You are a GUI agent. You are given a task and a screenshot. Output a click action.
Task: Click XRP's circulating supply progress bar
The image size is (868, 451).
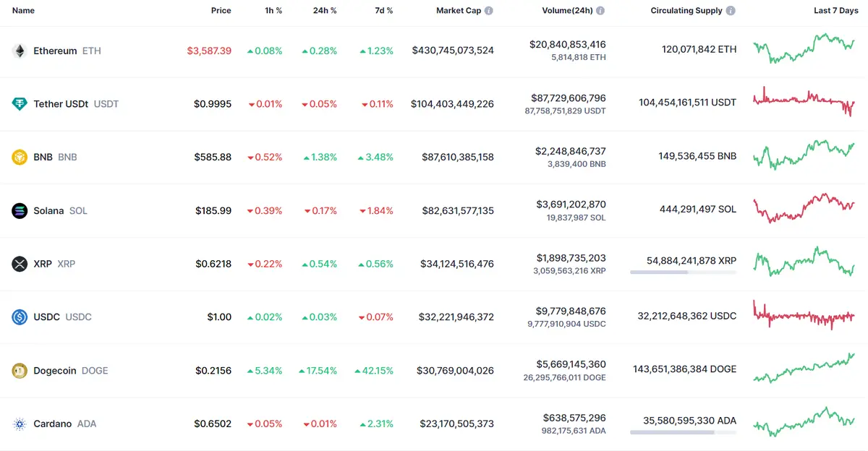[683, 272]
